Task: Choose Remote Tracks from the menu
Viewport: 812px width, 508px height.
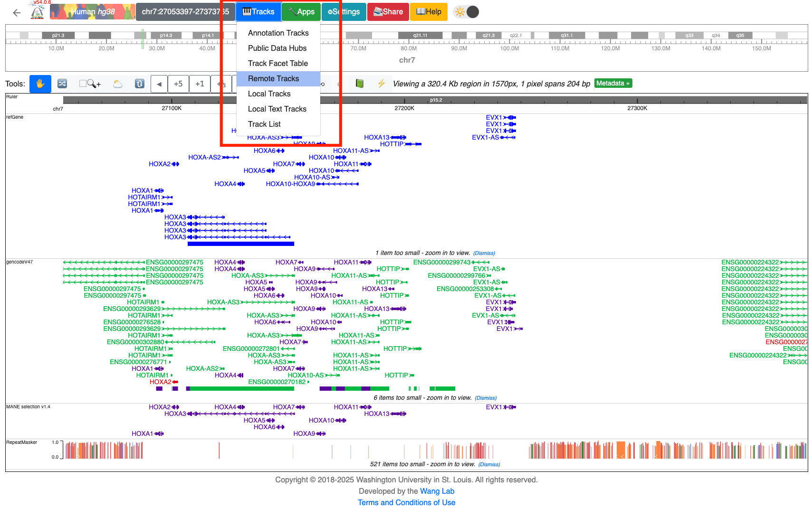Action: pos(273,79)
